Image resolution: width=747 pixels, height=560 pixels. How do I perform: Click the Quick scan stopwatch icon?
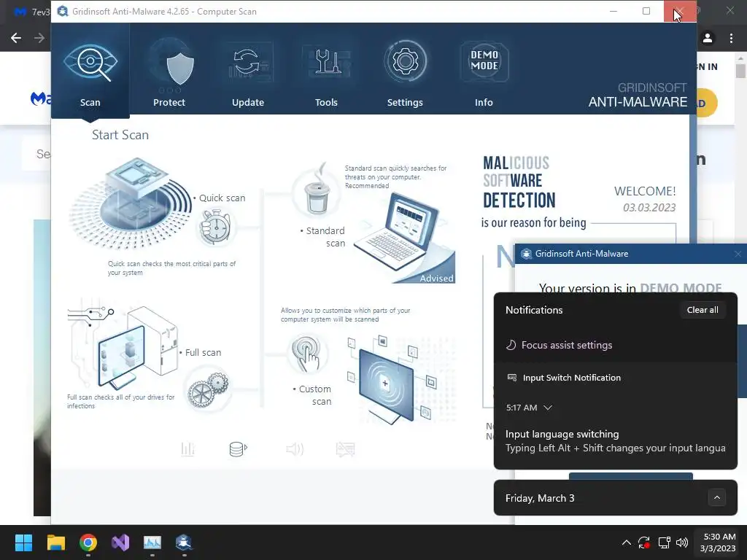coord(216,227)
